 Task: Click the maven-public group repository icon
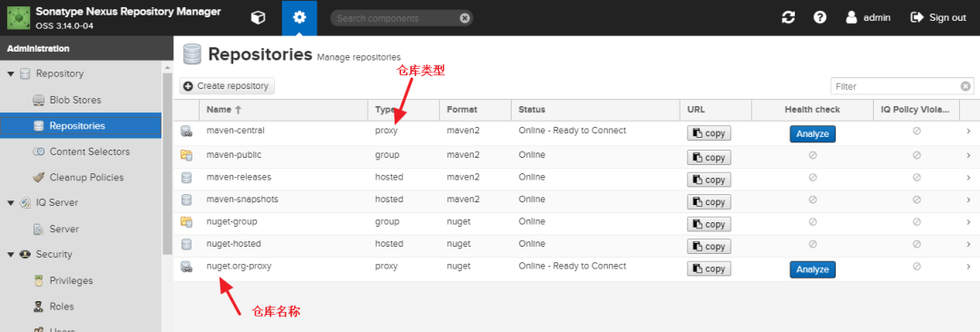pyautogui.click(x=186, y=155)
